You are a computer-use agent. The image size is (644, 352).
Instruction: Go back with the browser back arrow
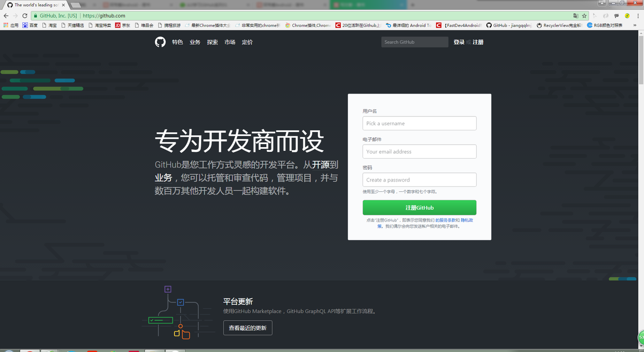coord(6,16)
